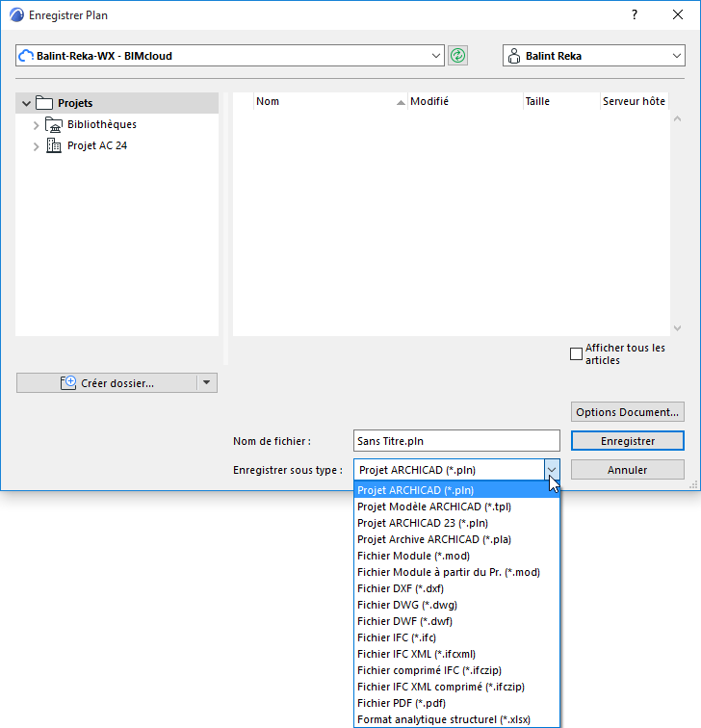Open the Balint Reka user dropdown
The width and height of the screenshot is (701, 728).
676,56
